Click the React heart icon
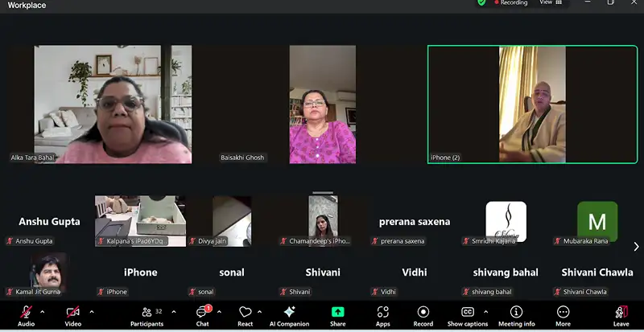The width and height of the screenshot is (644, 332). (245, 312)
